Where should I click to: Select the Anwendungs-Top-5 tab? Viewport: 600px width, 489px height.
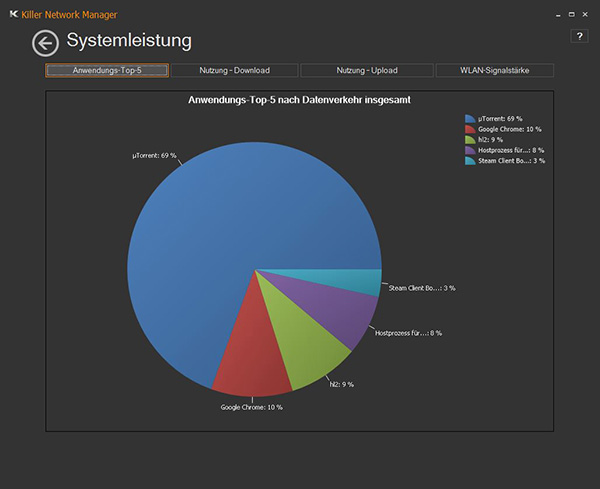pos(107,70)
